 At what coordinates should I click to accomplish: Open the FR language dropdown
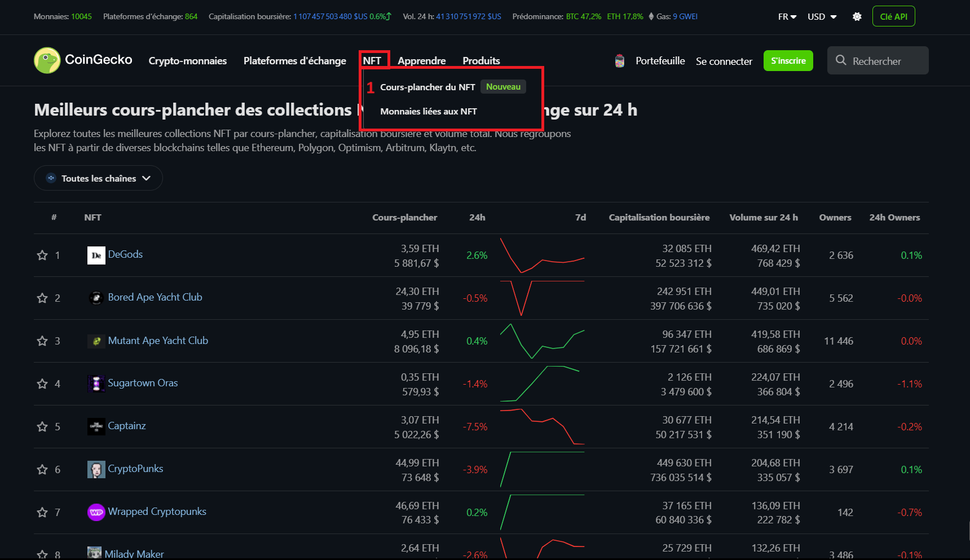coord(787,16)
